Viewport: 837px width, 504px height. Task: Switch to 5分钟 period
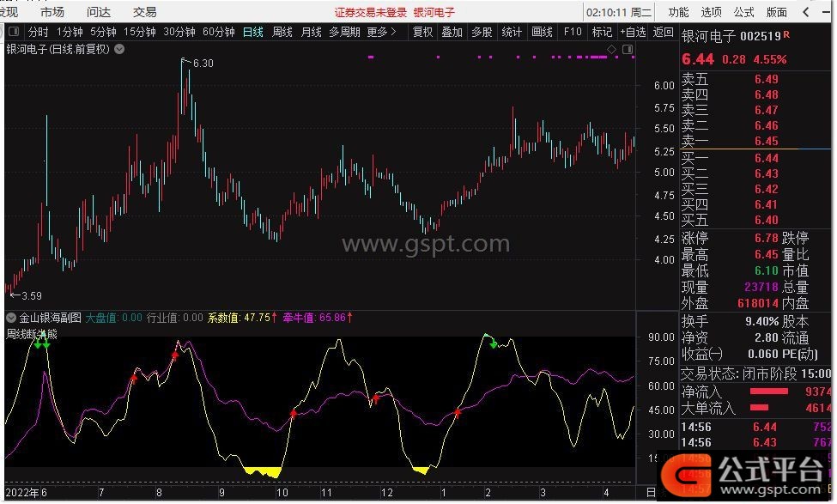(x=103, y=32)
